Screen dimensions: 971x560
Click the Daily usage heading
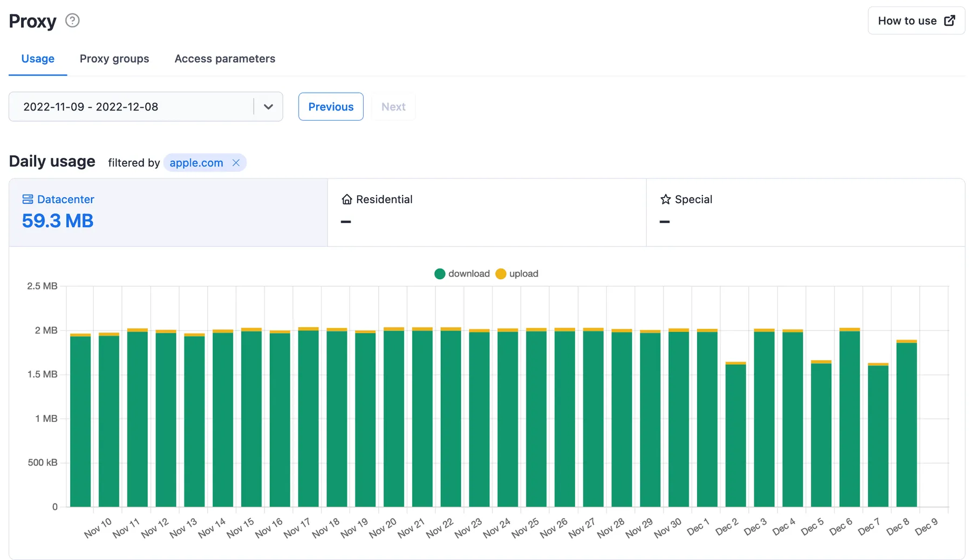click(x=52, y=161)
